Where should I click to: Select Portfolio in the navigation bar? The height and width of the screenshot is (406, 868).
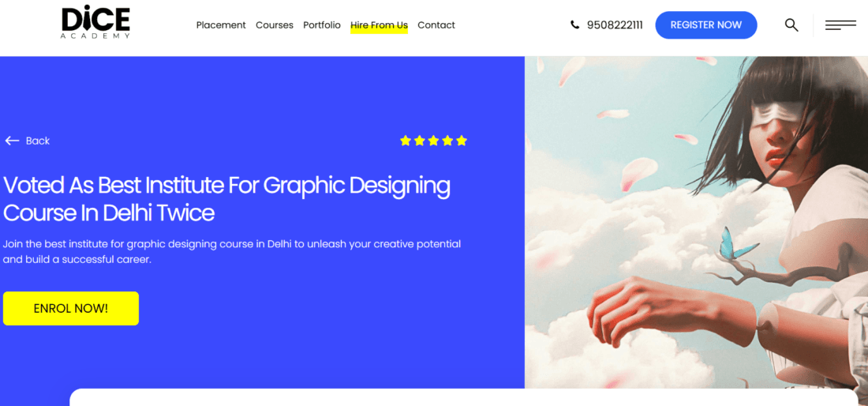coord(322,25)
